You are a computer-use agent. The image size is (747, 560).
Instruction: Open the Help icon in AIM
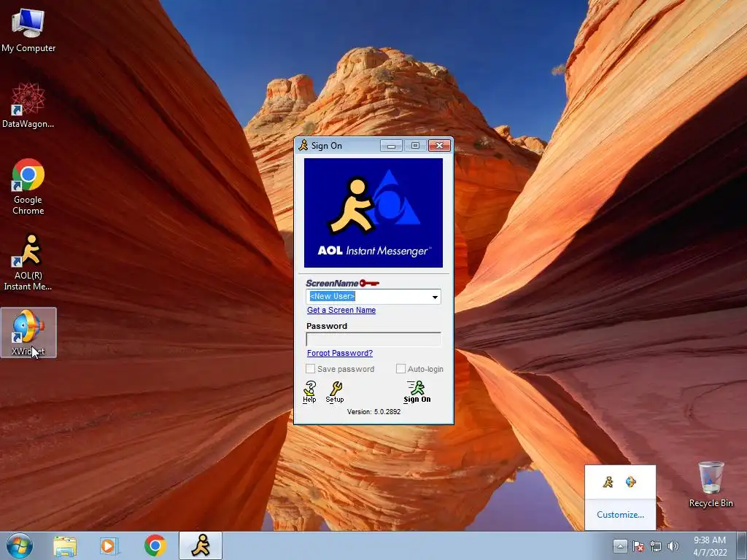[x=309, y=392]
